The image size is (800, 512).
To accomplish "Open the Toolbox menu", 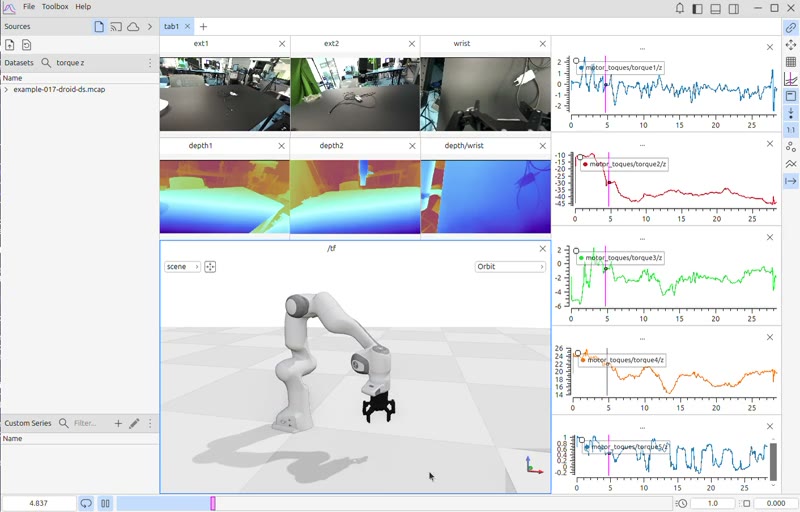I will coord(55,7).
